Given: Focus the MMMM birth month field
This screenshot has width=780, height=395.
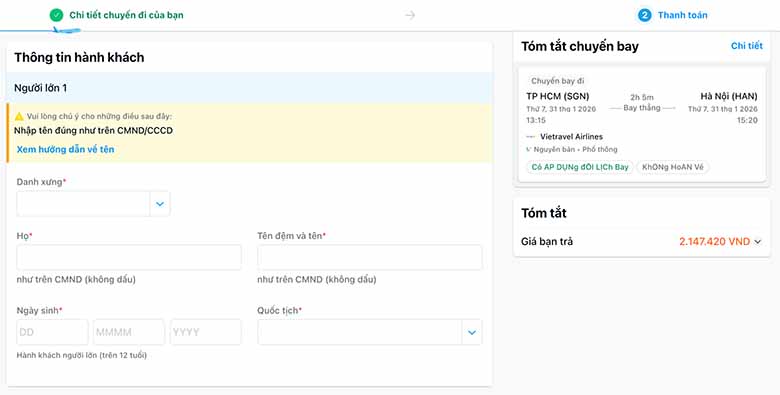Looking at the screenshot, I should 129,332.
